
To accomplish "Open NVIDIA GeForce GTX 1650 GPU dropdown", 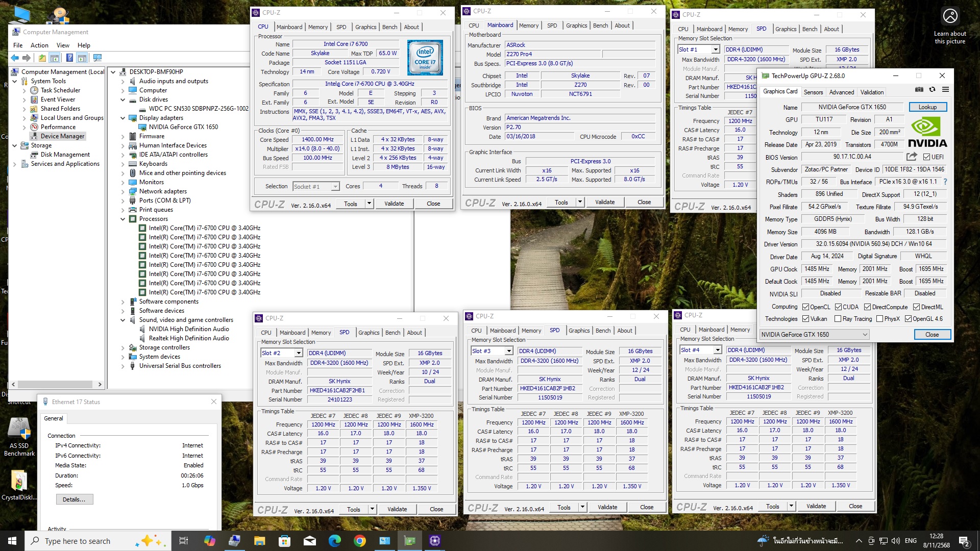I will (x=865, y=335).
